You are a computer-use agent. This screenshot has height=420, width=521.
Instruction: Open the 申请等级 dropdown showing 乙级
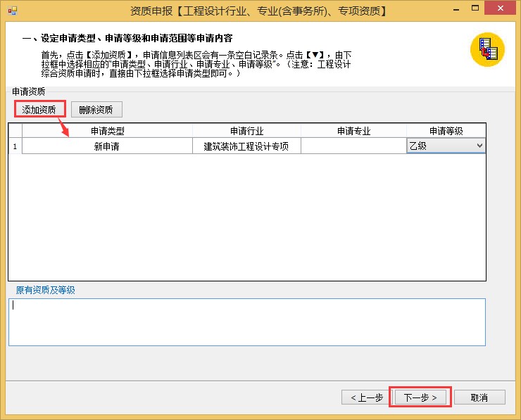coord(479,146)
